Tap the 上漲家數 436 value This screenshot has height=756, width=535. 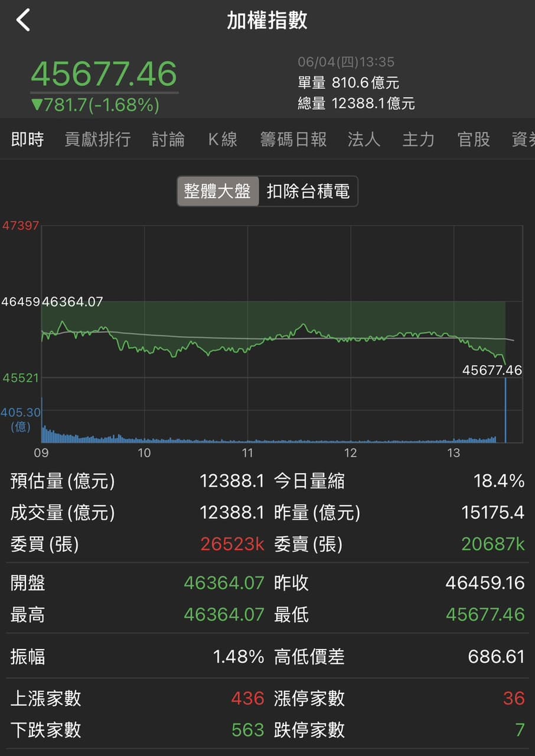click(247, 699)
